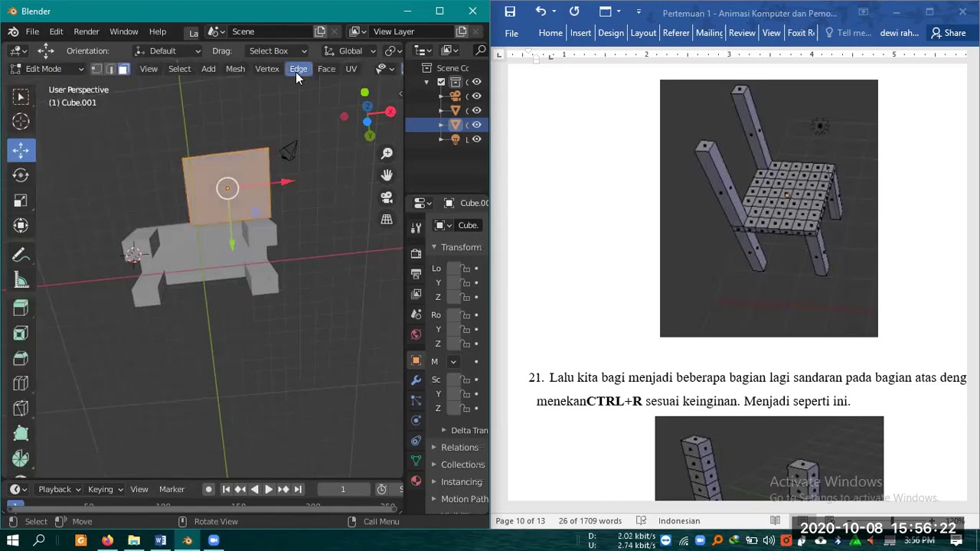This screenshot has width=980, height=551.
Task: Click Share button in Word
Action: tap(948, 33)
